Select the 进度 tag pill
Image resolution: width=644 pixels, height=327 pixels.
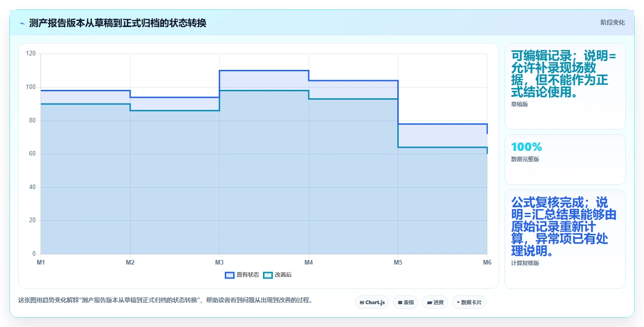coord(435,302)
